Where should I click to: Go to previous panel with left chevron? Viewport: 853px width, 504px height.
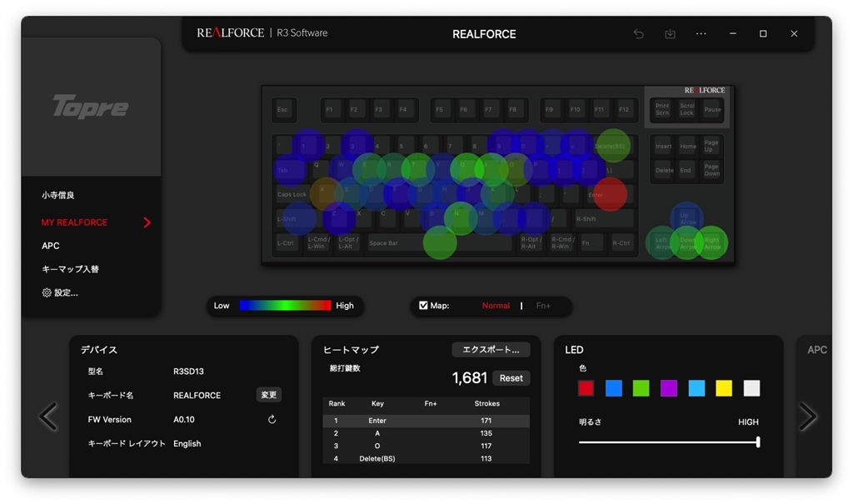(48, 417)
